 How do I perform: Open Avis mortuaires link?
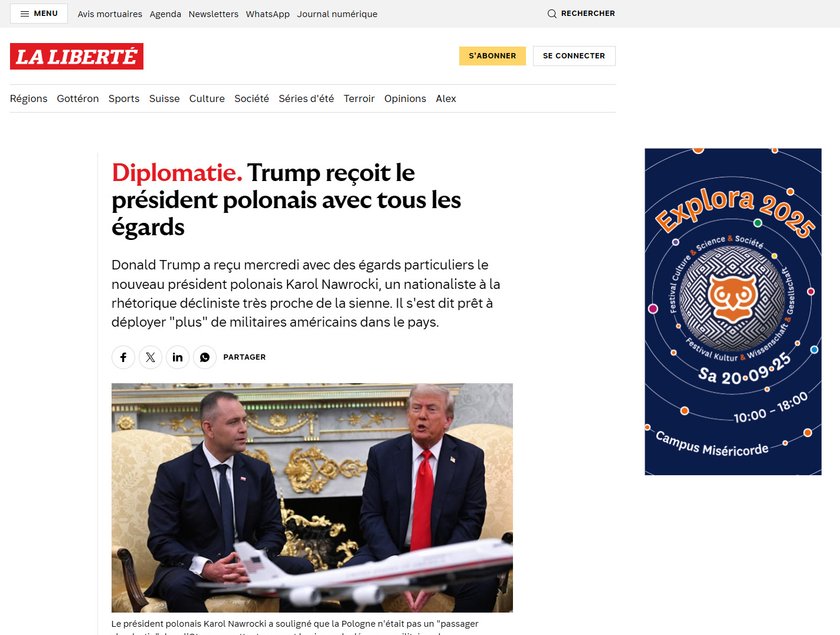coord(110,14)
